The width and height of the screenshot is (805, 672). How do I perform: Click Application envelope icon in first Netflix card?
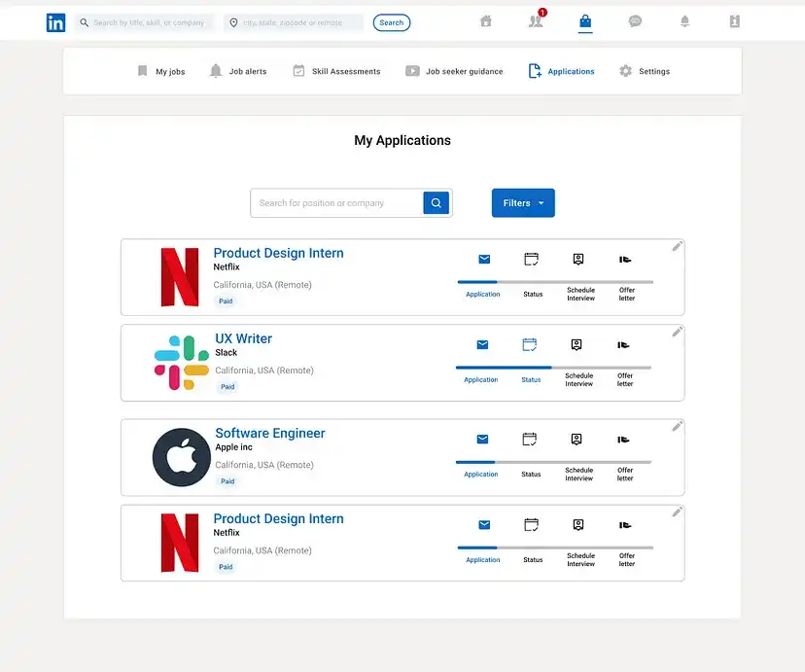484,260
